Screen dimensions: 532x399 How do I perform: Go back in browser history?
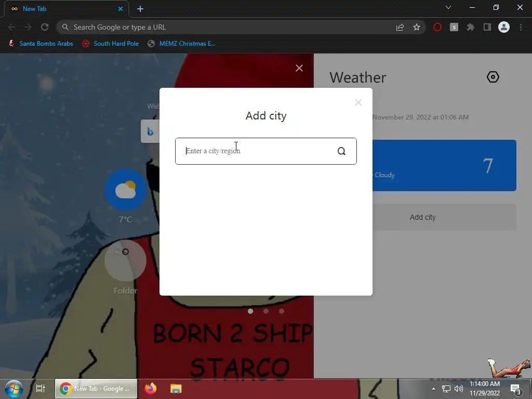[11, 27]
